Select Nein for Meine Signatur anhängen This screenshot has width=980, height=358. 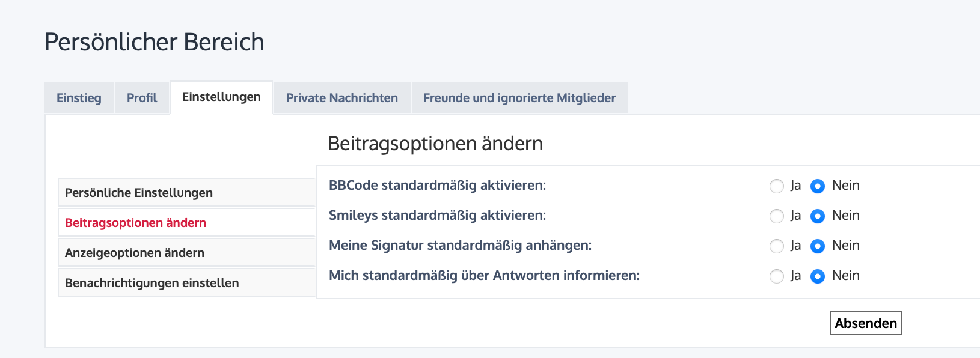coord(818,246)
